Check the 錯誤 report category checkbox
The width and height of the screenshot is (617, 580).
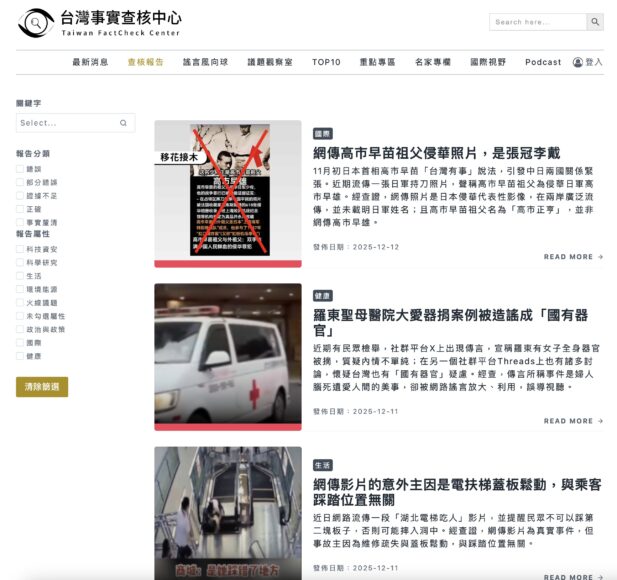(20, 169)
